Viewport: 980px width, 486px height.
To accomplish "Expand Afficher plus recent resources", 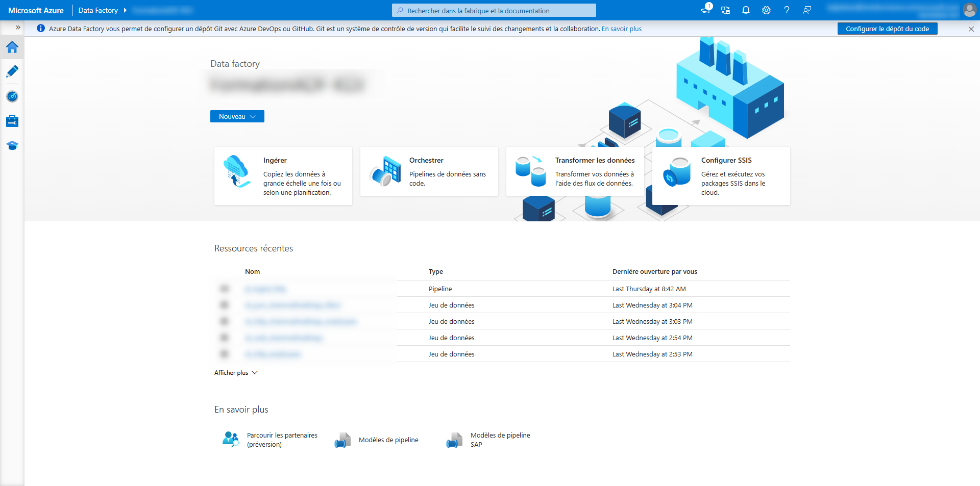I will (236, 373).
